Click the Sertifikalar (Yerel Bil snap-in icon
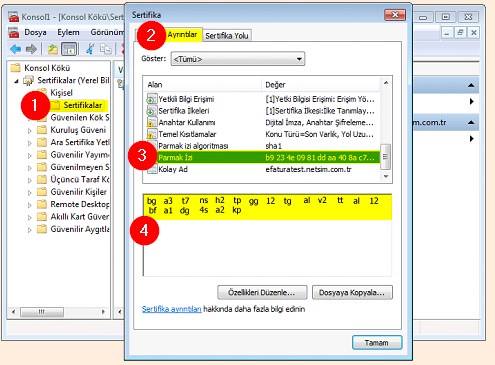Screen dimensions: 495x365 coord(28,80)
